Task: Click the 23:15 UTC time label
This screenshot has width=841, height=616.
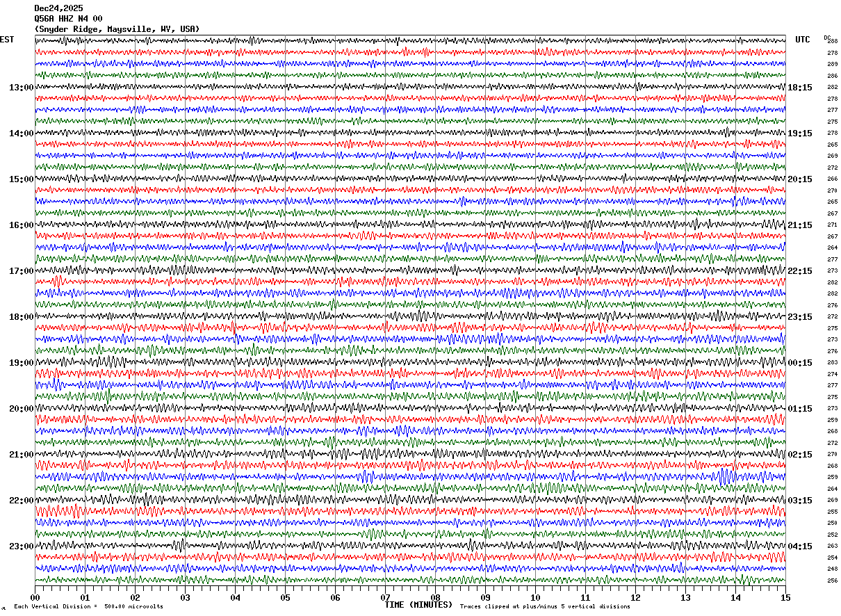Action: [x=800, y=317]
